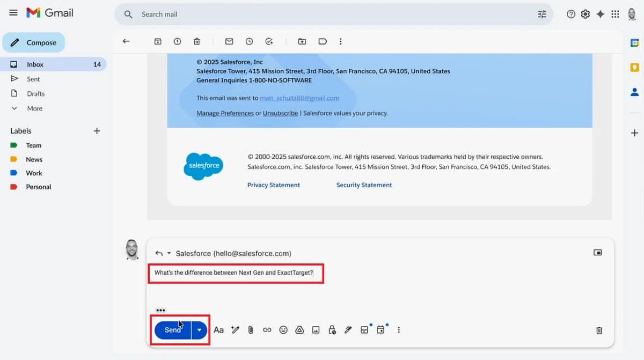
Task: Insert a link in the reply
Action: pyautogui.click(x=267, y=330)
